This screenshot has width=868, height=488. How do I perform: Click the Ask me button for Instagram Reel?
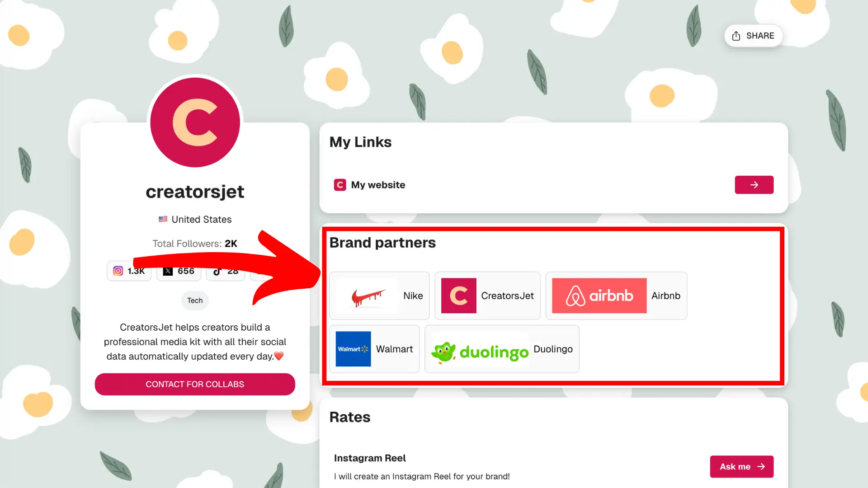[x=741, y=467]
